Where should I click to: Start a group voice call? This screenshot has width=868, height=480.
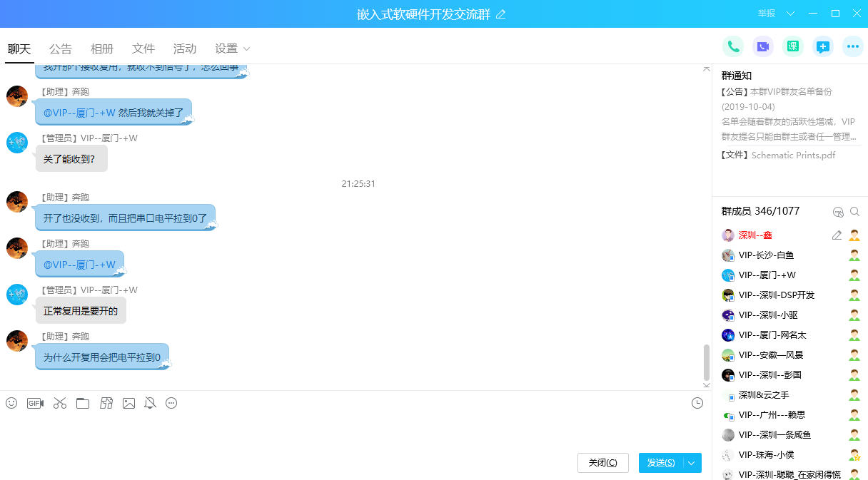[733, 46]
